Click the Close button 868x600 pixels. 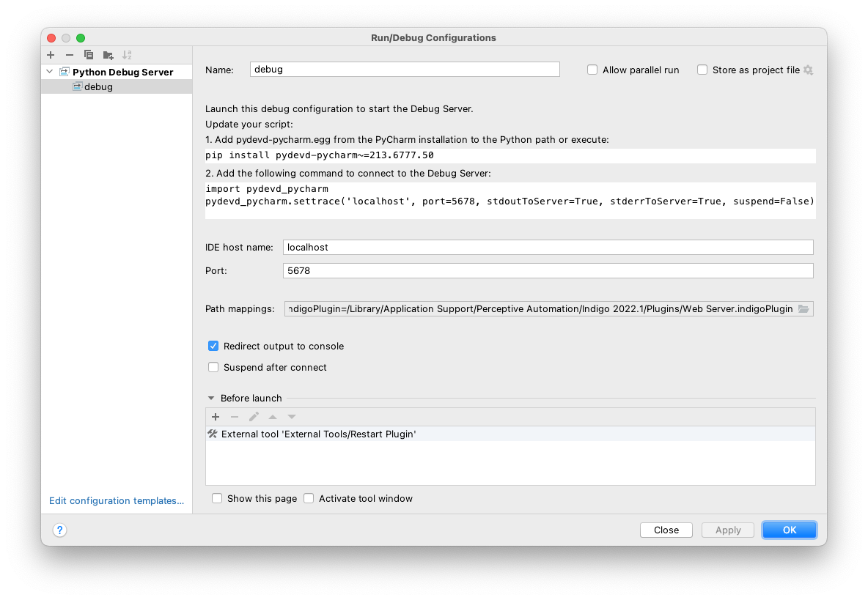[666, 530]
